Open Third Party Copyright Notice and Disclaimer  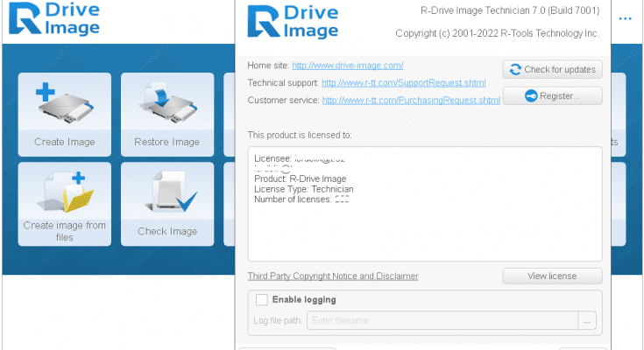(333, 276)
